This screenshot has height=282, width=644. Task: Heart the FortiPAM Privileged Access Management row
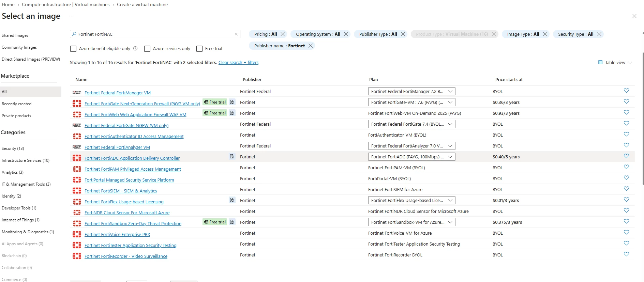(626, 167)
